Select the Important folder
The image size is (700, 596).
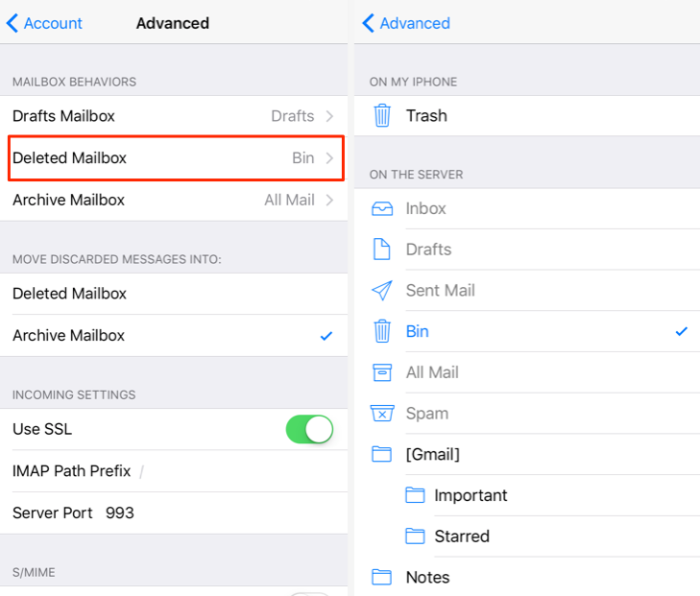tap(471, 495)
